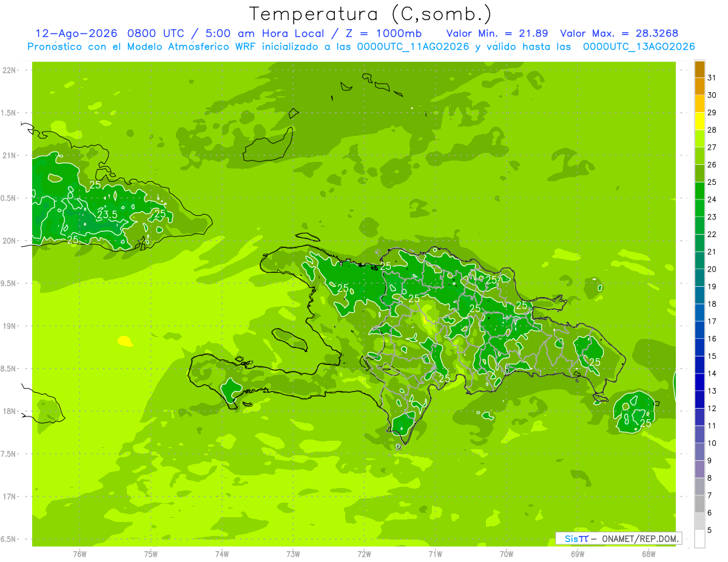
Task: Click the "19N" latitude axis label
Action: [10, 326]
